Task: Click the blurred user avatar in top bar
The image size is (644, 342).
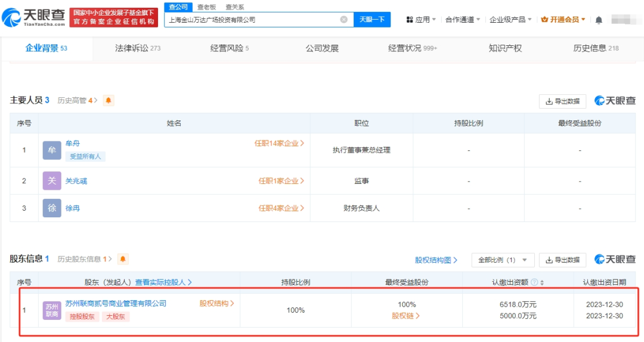Action: click(625, 19)
